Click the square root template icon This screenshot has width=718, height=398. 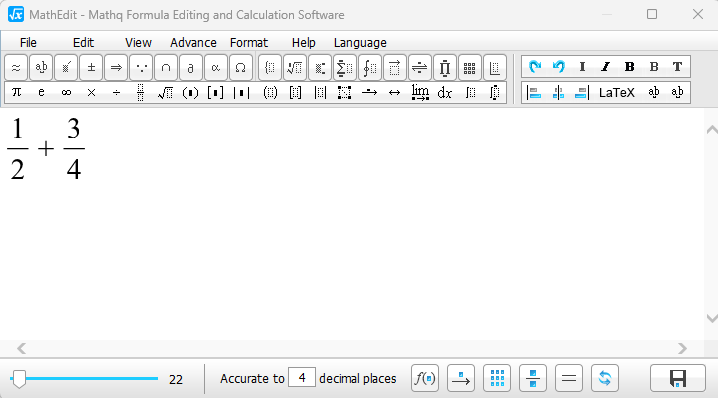pyautogui.click(x=165, y=92)
